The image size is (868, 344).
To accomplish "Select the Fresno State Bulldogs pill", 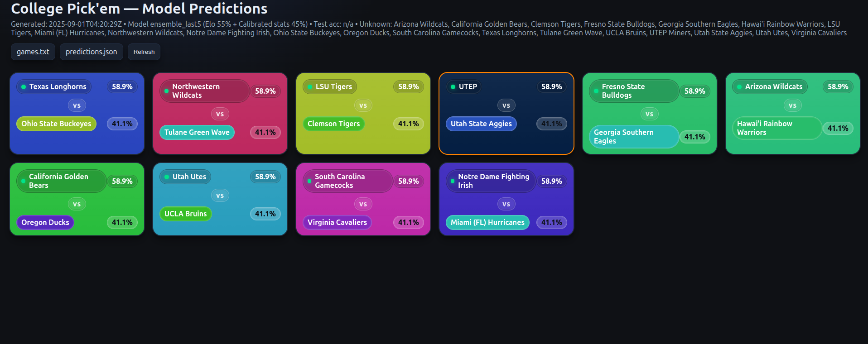I will [x=634, y=91].
